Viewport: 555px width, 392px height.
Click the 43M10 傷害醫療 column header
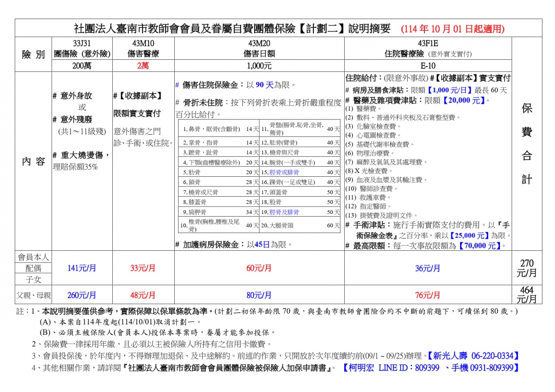[x=144, y=49]
